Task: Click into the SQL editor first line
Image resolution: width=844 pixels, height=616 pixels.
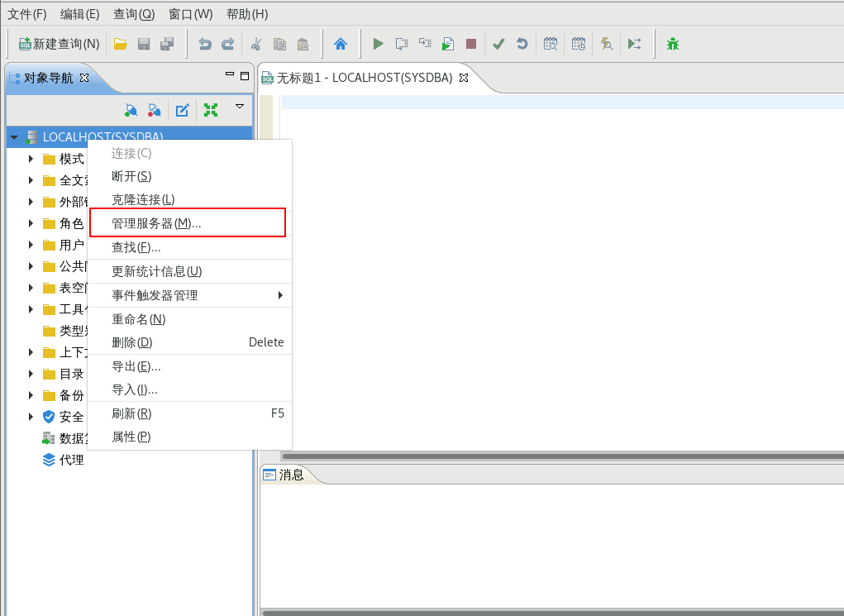Action: (562, 103)
